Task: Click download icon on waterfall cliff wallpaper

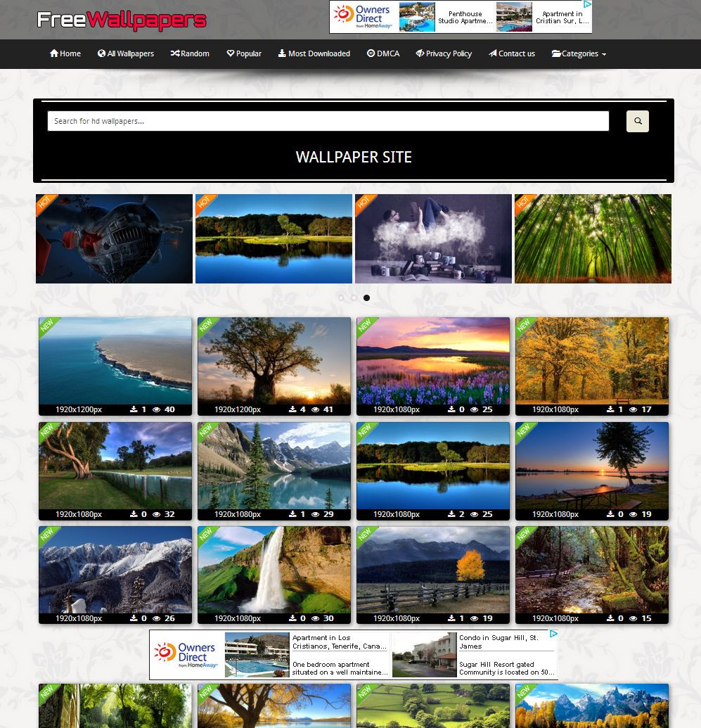Action: (292, 618)
